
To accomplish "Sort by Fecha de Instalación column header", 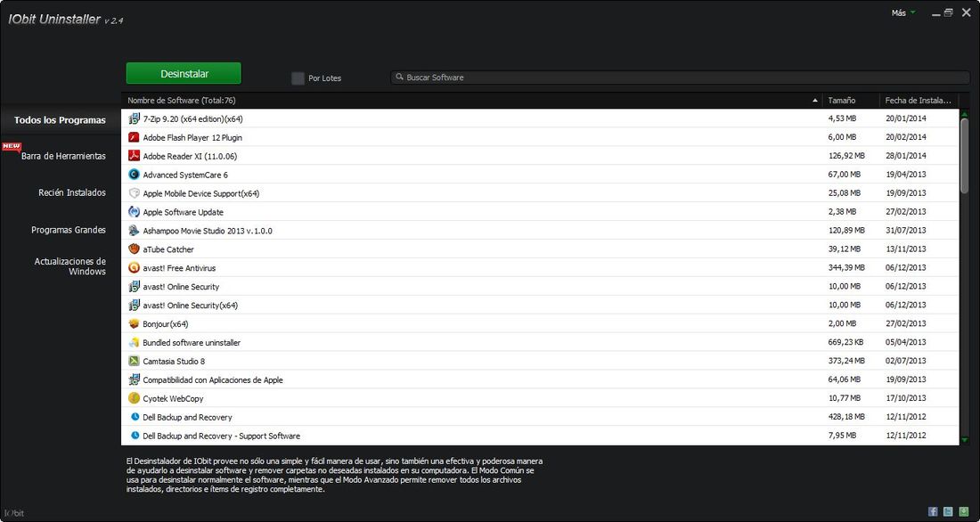I will tap(919, 100).
